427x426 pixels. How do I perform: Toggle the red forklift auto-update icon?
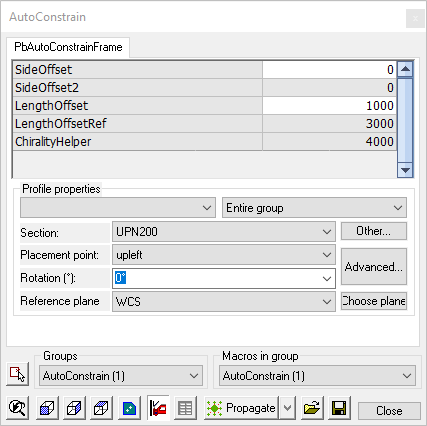click(158, 408)
